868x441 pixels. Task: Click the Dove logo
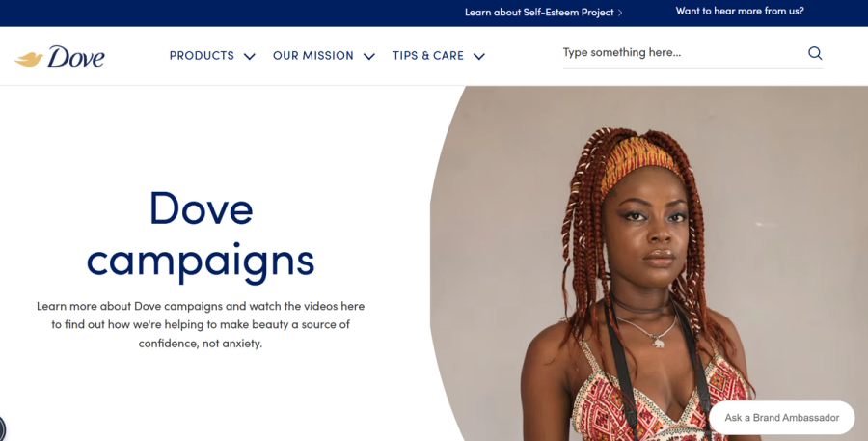coord(59,57)
